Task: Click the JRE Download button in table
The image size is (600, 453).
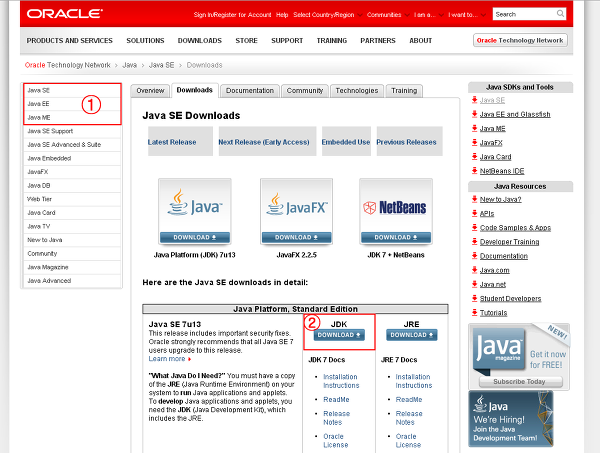Action: pyautogui.click(x=412, y=335)
